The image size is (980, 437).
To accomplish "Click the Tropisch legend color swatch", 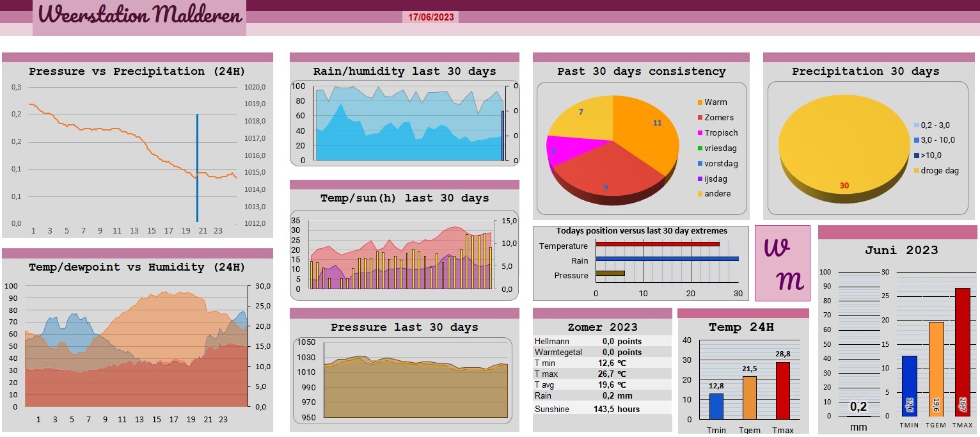I will (700, 133).
